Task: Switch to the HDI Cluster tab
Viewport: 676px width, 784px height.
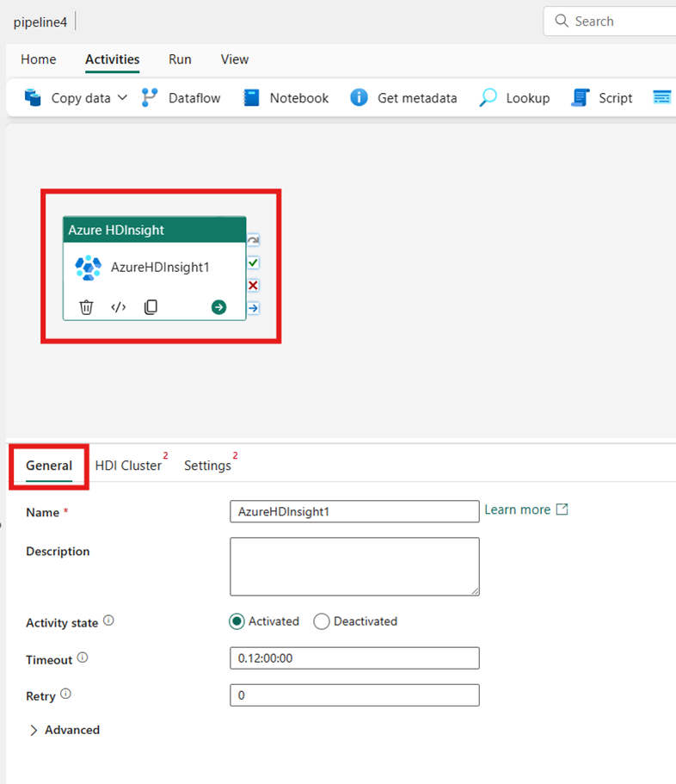Action: pyautogui.click(x=128, y=466)
